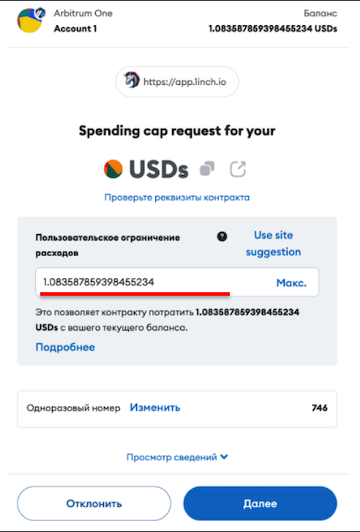
Task: Expand the Просмотр сведений details chevron
Action: pyautogui.click(x=224, y=457)
